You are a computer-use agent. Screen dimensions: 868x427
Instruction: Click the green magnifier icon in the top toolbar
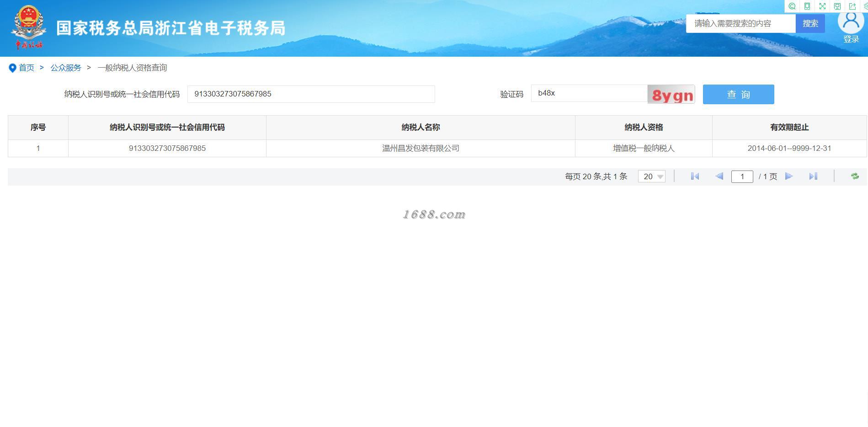click(x=792, y=6)
